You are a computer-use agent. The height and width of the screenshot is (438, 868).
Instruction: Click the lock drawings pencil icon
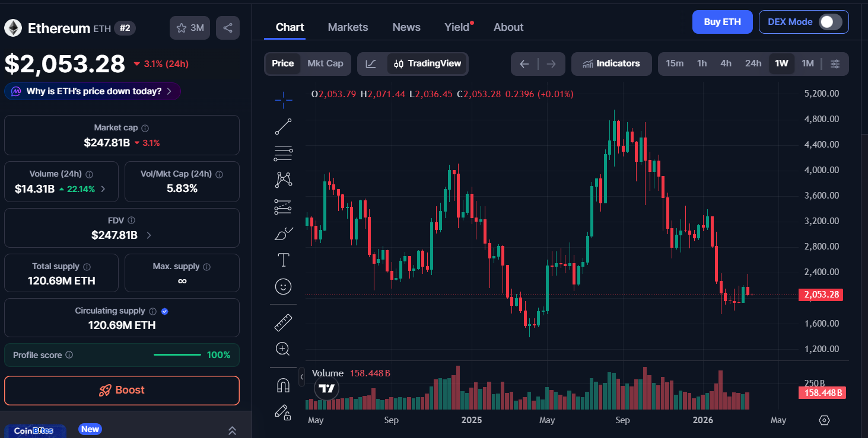pos(284,413)
